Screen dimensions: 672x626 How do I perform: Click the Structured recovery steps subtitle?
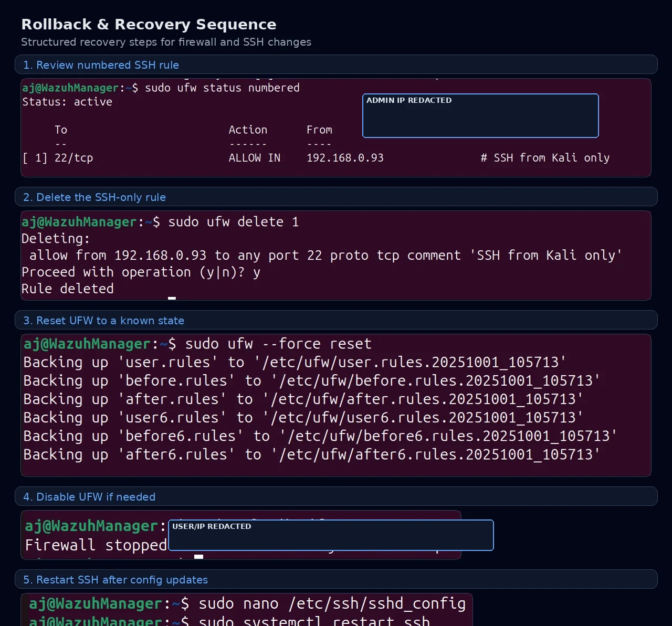tap(166, 42)
